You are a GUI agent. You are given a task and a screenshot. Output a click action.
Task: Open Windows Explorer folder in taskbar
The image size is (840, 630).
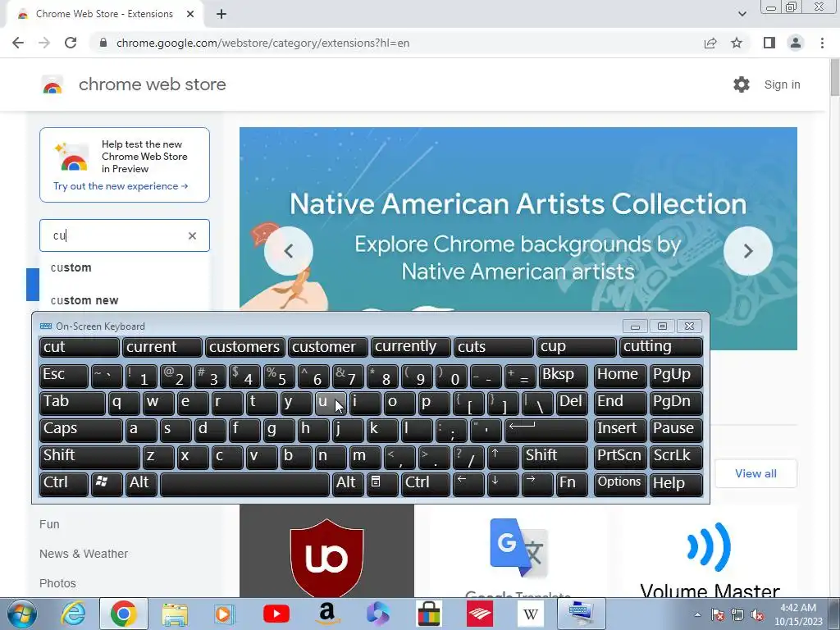tap(175, 614)
